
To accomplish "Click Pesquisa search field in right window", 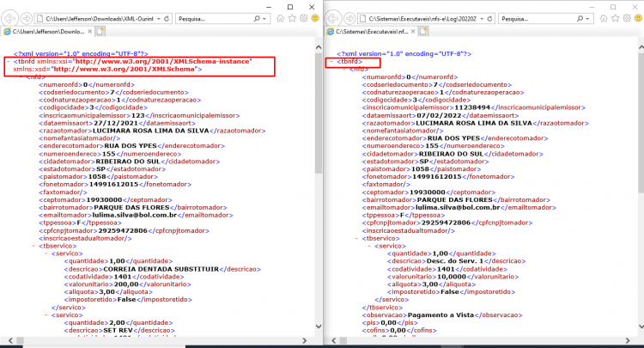I will [537, 19].
